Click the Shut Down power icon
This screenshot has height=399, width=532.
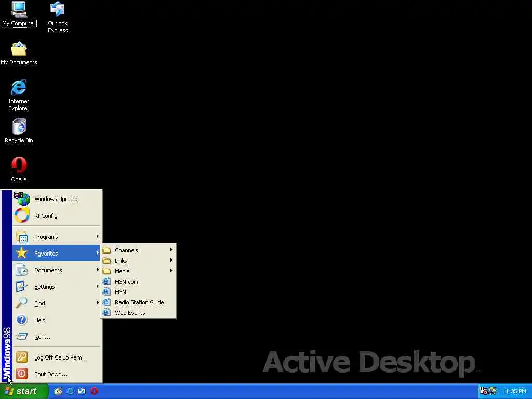pos(22,374)
